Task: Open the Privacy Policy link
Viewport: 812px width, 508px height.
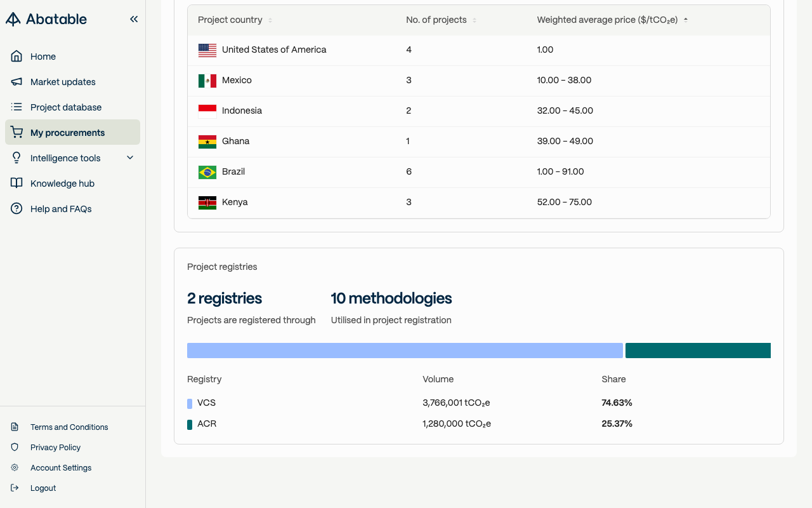Action: pyautogui.click(x=55, y=448)
